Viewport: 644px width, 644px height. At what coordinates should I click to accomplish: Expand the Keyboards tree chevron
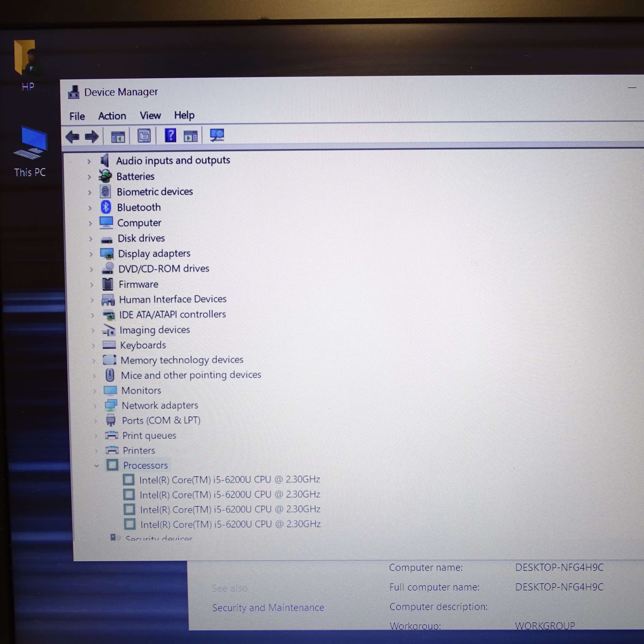[93, 346]
